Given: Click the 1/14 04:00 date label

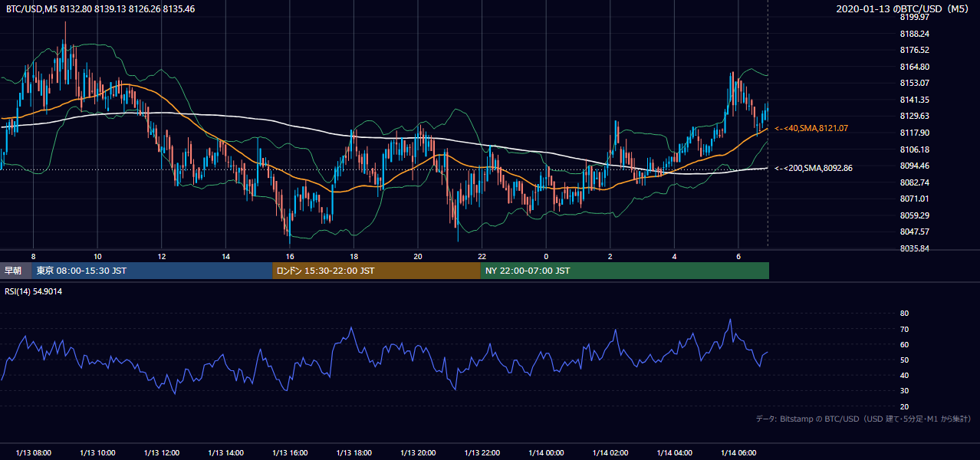Looking at the screenshot, I should coord(674,452).
